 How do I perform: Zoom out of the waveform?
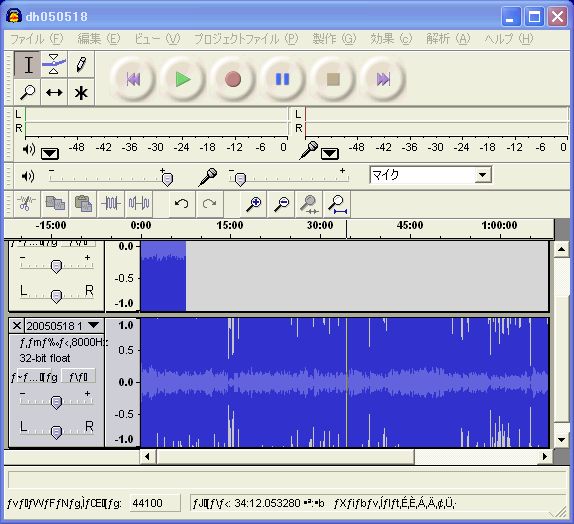click(x=282, y=203)
